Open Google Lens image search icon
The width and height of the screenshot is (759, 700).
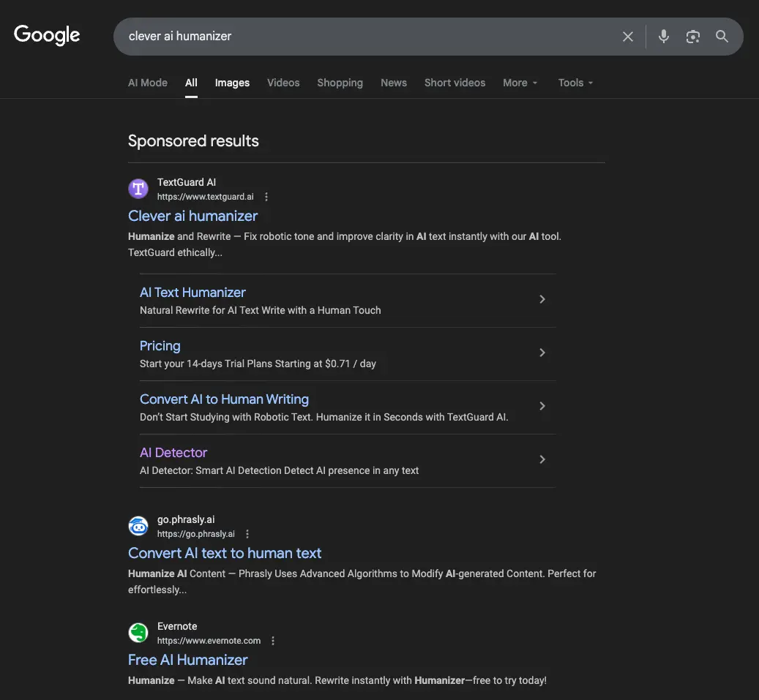click(x=692, y=37)
